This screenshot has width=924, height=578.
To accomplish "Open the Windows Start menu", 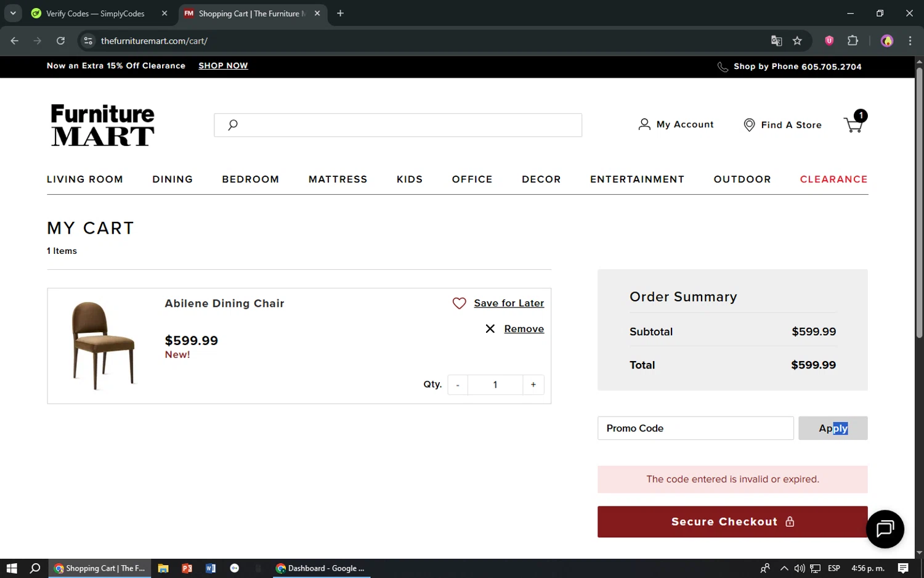I will tap(12, 568).
